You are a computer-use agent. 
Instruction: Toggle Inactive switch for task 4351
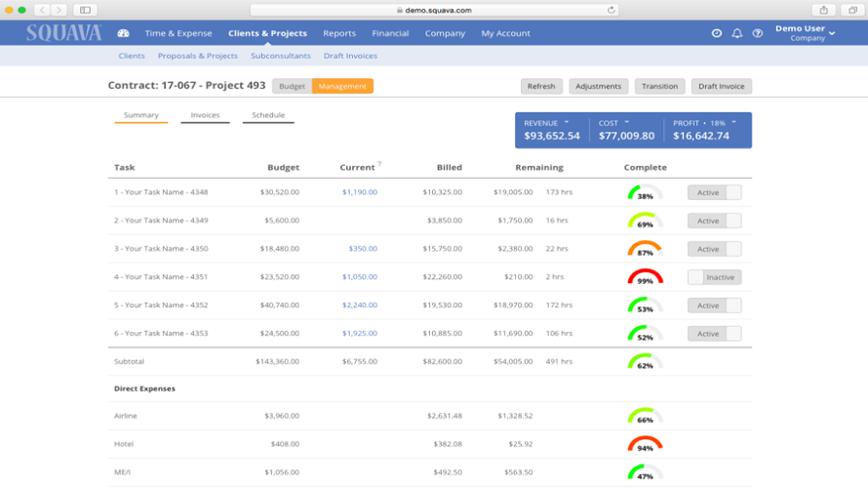[x=714, y=277]
